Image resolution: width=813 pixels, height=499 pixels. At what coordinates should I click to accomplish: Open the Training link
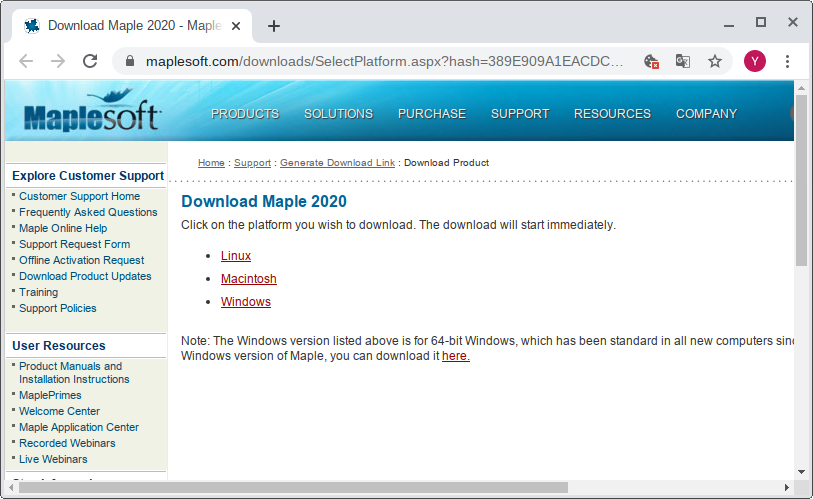(x=38, y=293)
